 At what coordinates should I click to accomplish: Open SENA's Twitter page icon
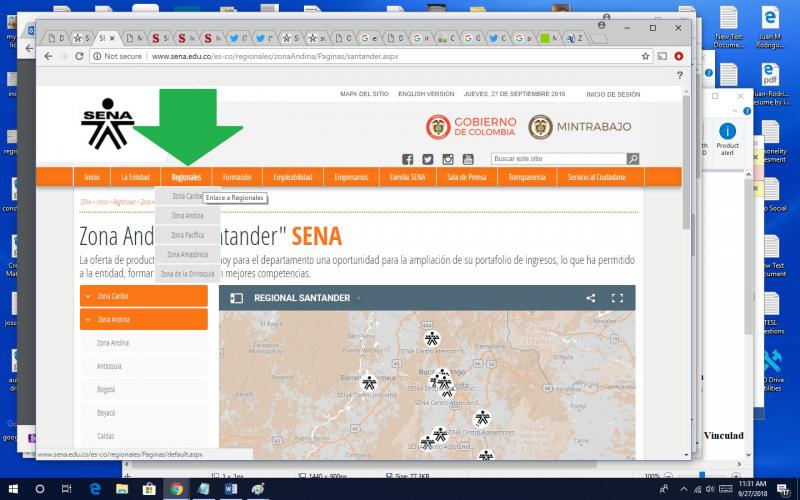[428, 159]
